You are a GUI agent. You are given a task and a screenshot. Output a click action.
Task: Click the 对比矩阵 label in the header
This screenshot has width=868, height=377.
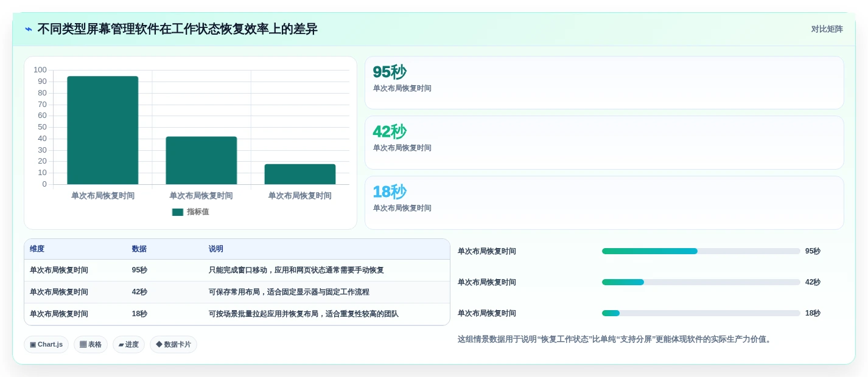click(827, 29)
